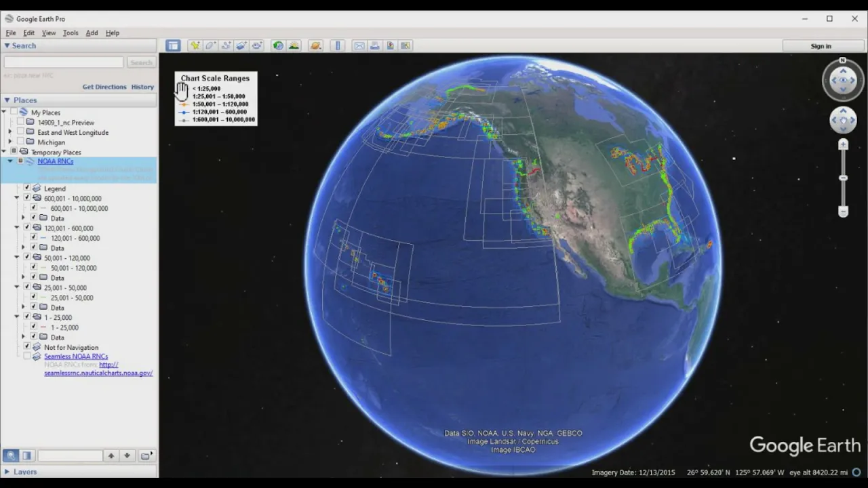Open the History link
868x488 pixels.
coord(142,87)
